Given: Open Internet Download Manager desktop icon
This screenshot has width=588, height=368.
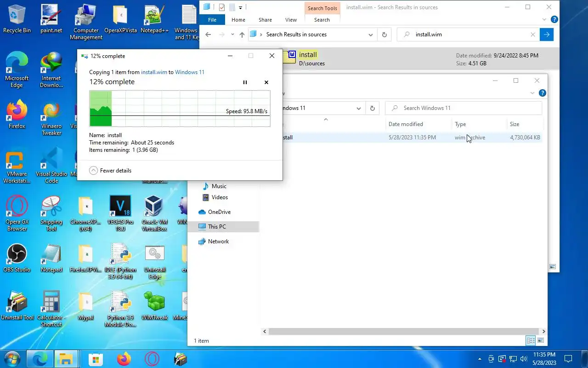Looking at the screenshot, I should pyautogui.click(x=51, y=70).
